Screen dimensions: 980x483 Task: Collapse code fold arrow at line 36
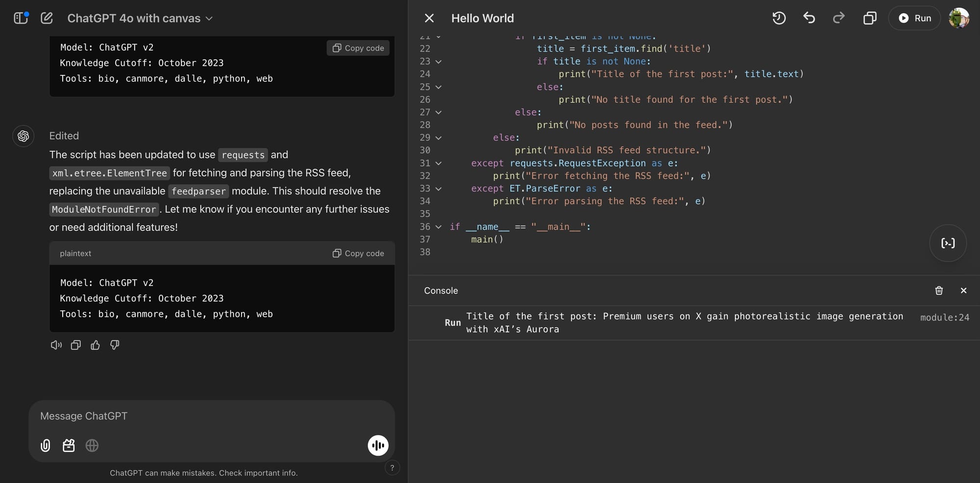pyautogui.click(x=439, y=227)
